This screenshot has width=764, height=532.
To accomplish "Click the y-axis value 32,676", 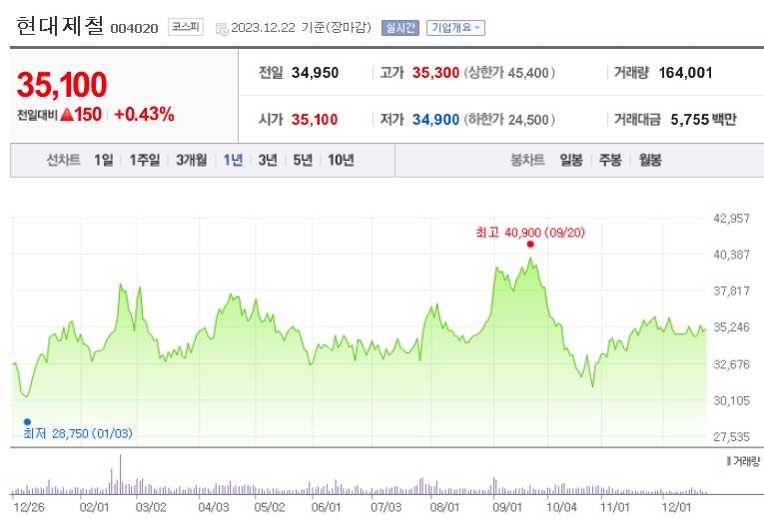I will [x=731, y=364].
